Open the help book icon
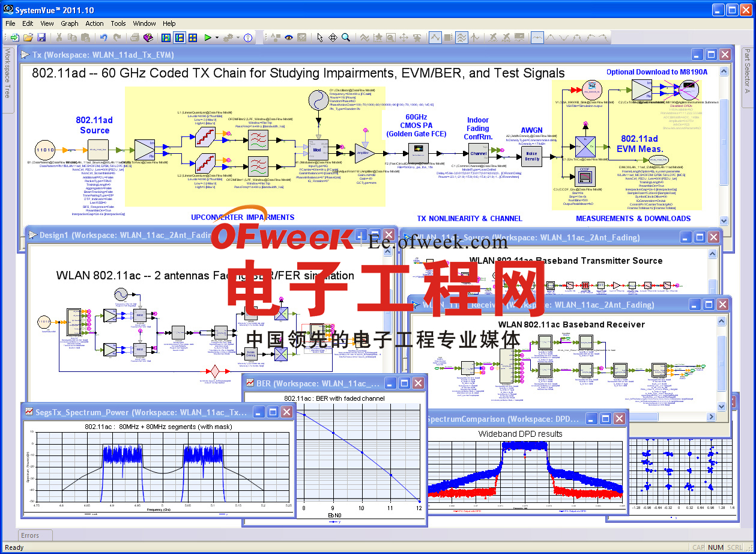This screenshot has height=554, width=756. [148, 37]
